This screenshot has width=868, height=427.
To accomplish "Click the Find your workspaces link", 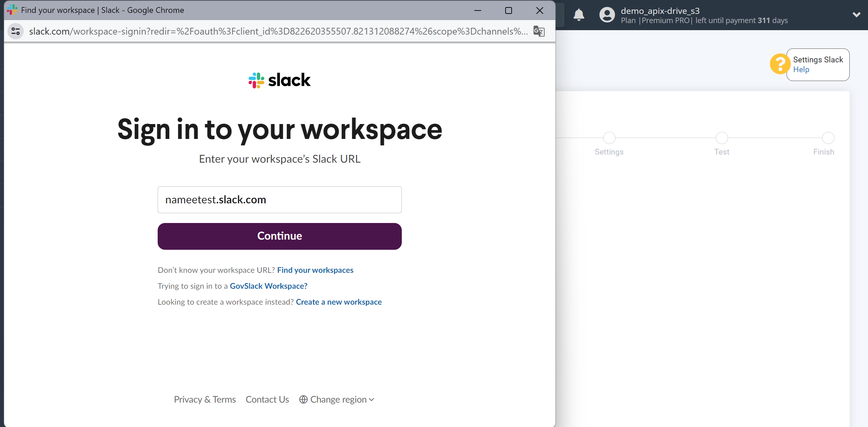I will [x=316, y=270].
